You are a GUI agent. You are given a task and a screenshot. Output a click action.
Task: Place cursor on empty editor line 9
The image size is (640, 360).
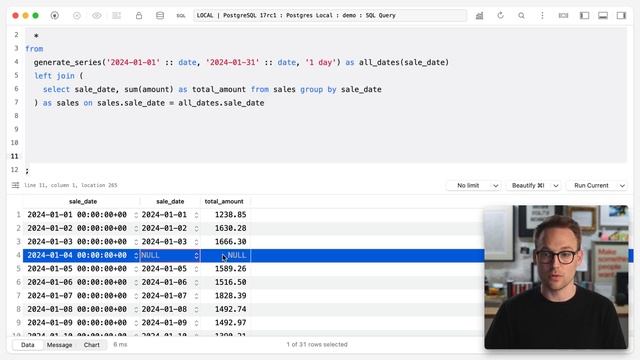click(326, 129)
